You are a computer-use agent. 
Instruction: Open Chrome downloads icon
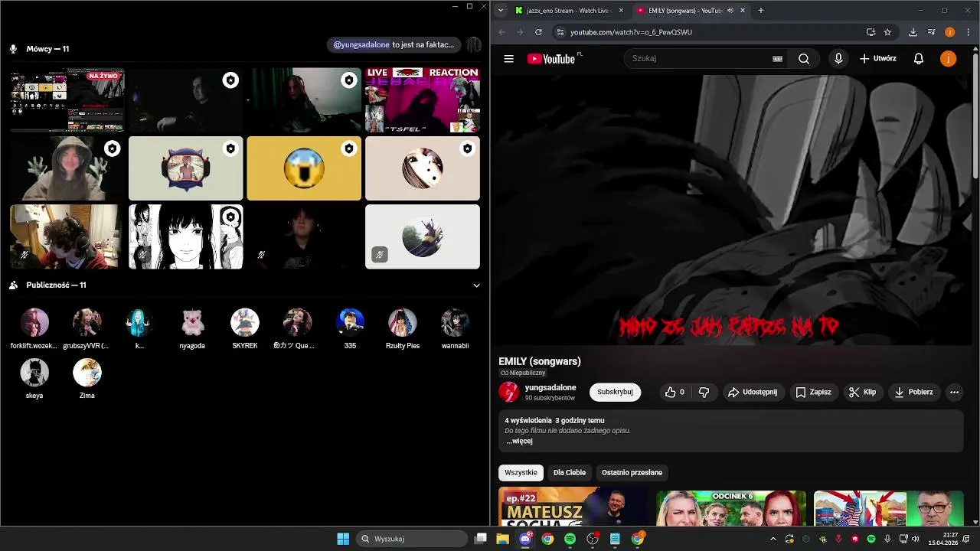[913, 32]
